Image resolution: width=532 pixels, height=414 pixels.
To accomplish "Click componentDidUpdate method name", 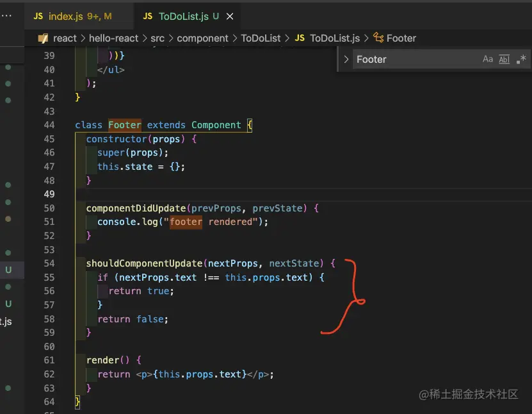I will click(x=136, y=208).
